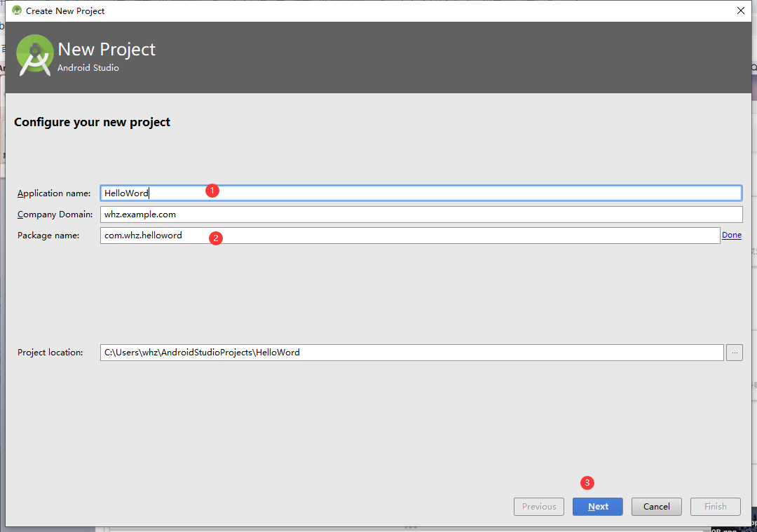Image resolution: width=757 pixels, height=532 pixels.
Task: Click the 'Project location:' label
Action: 50,353
